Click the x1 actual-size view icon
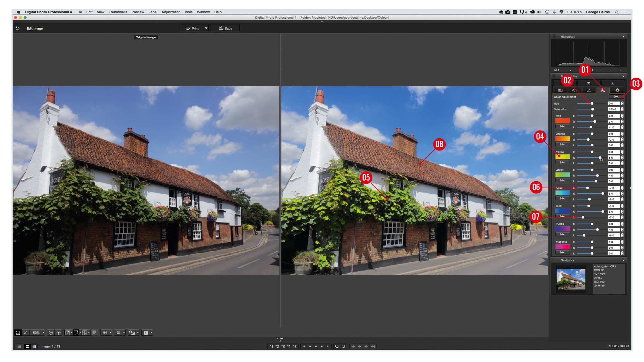The image size is (644, 362). point(26,332)
